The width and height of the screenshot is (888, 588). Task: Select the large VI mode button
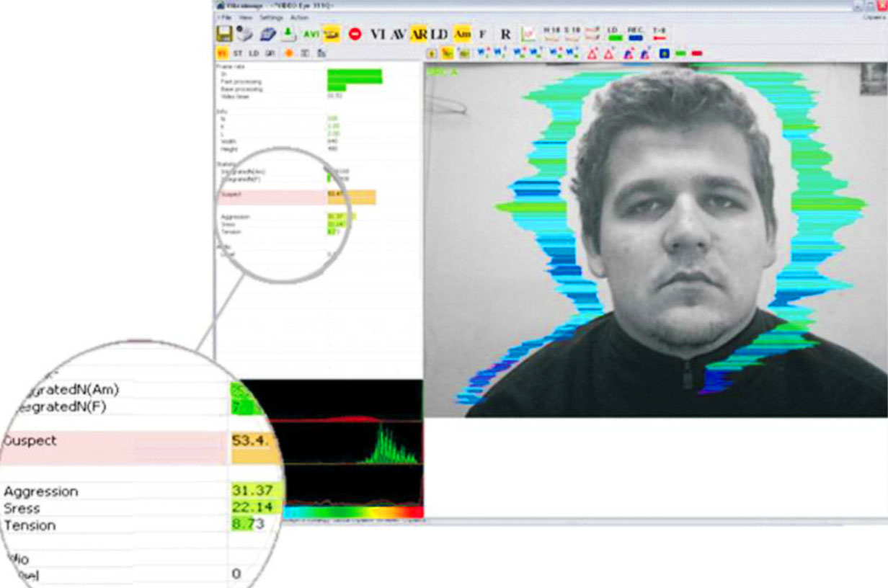(378, 34)
